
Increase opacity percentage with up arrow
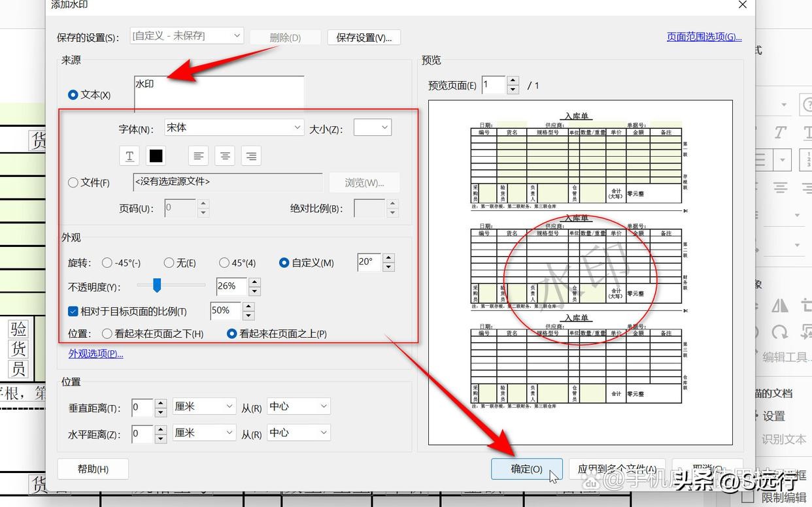coord(255,282)
